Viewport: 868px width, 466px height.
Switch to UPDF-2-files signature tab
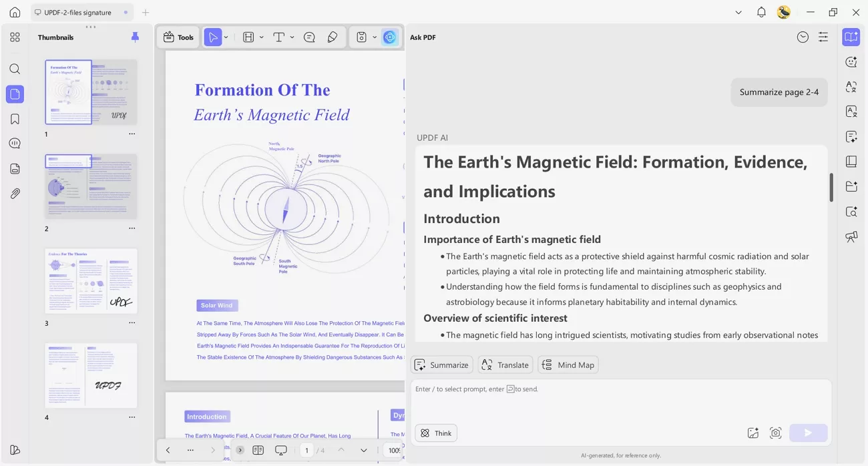(x=82, y=12)
